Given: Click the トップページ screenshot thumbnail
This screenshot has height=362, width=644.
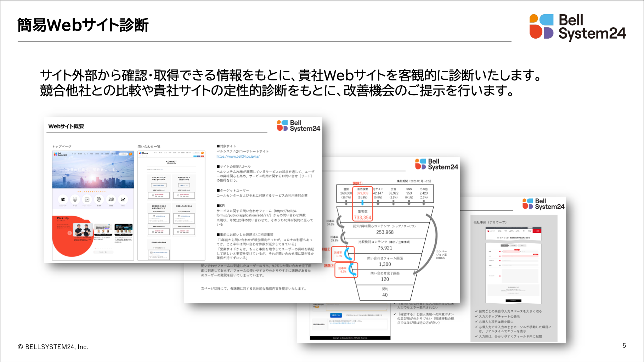Looking at the screenshot, I should pos(93,205).
